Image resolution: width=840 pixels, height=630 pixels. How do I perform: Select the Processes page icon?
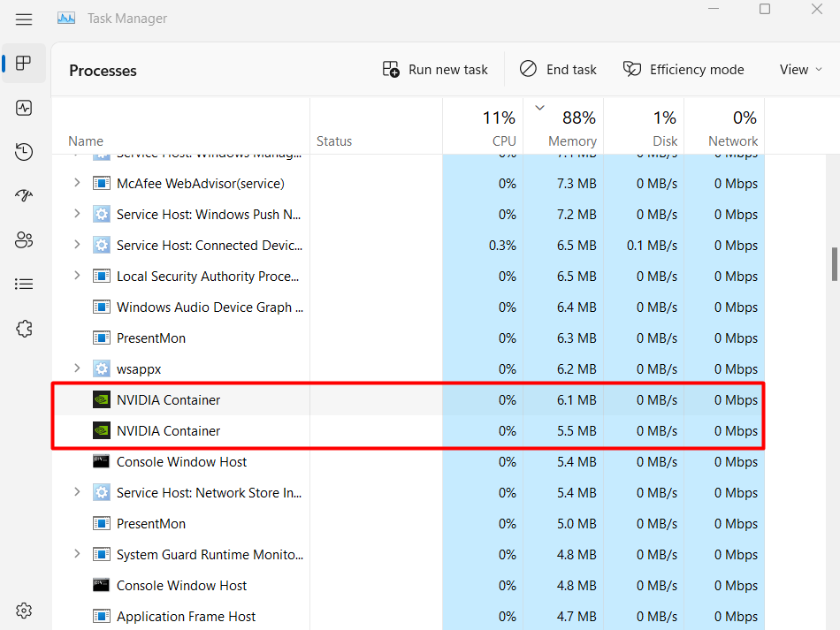coord(24,64)
